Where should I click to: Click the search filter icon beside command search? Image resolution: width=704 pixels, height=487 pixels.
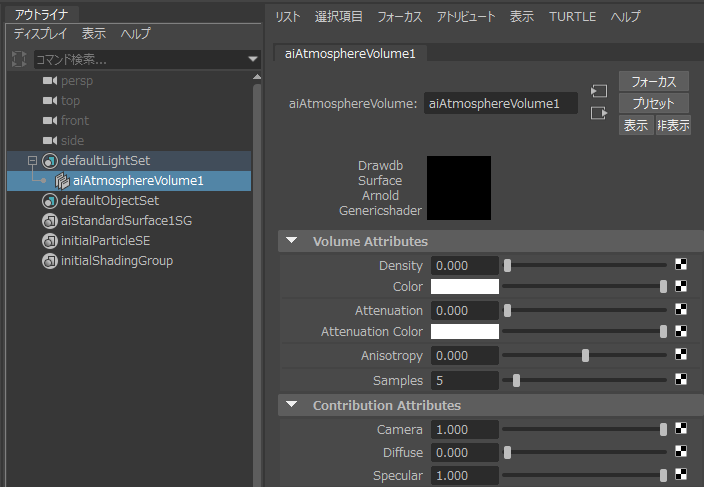[19, 59]
